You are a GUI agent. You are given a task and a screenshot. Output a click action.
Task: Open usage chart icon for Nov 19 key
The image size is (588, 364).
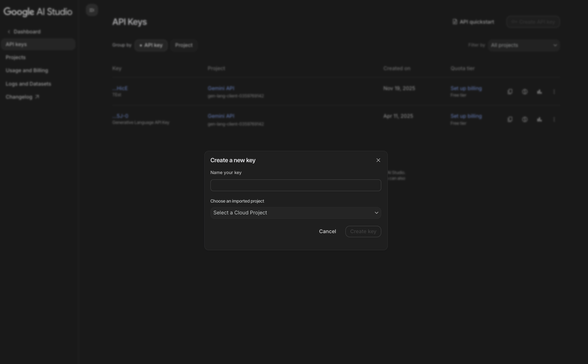coord(539,92)
